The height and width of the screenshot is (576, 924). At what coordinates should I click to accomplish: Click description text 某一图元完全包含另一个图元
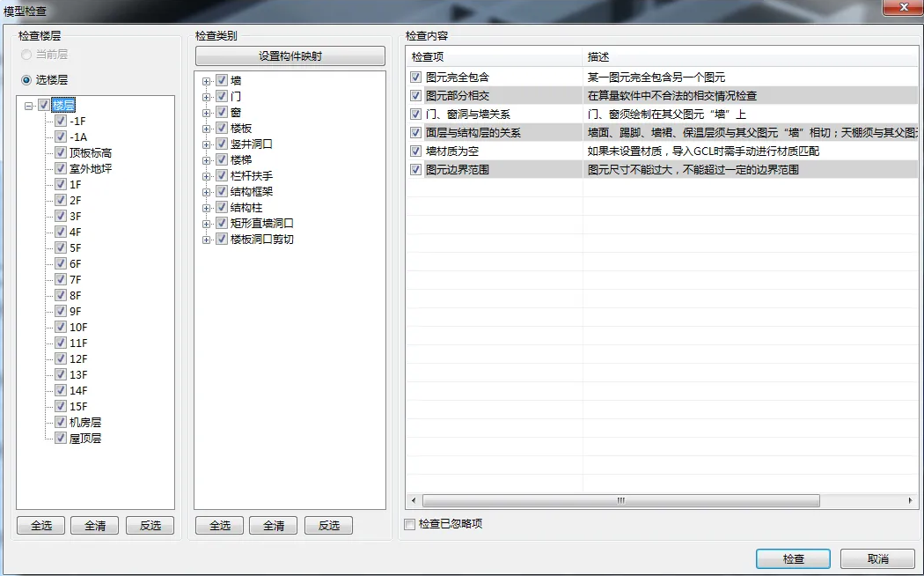(x=656, y=78)
